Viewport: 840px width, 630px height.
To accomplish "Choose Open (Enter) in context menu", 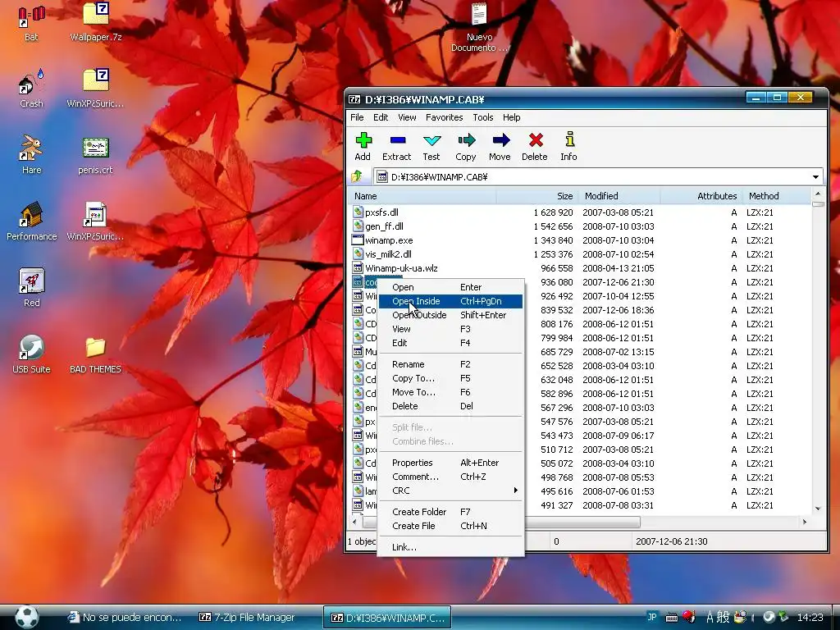I will pyautogui.click(x=450, y=287).
